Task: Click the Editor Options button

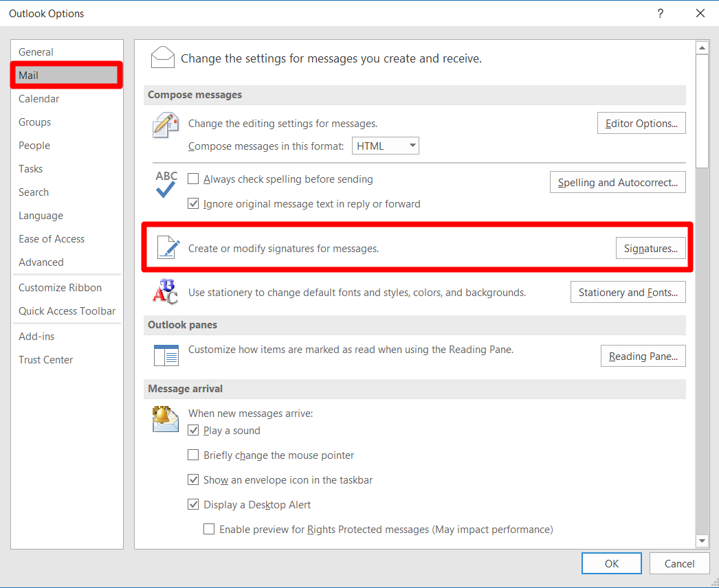Action: [x=641, y=123]
